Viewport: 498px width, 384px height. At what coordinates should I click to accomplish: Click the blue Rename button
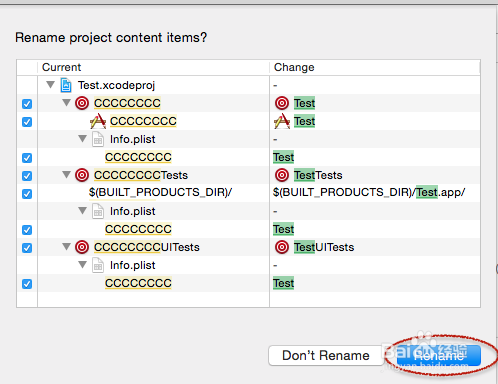(439, 355)
